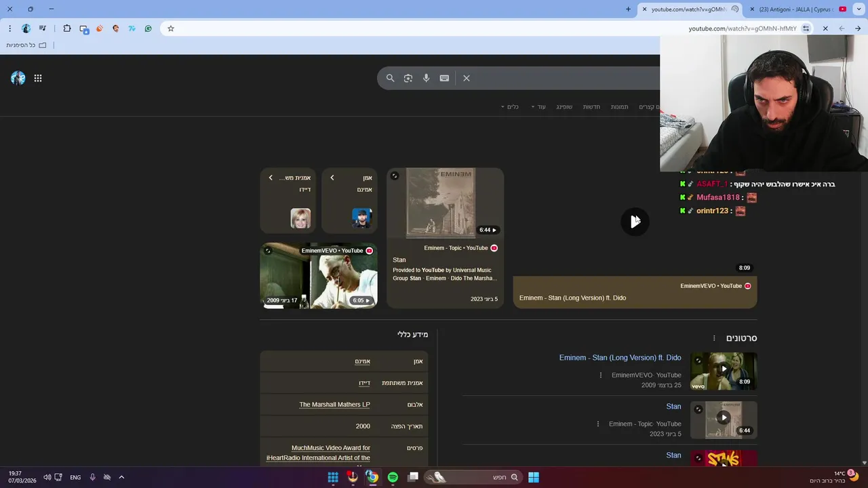Select the release year 2000 value

tap(363, 426)
